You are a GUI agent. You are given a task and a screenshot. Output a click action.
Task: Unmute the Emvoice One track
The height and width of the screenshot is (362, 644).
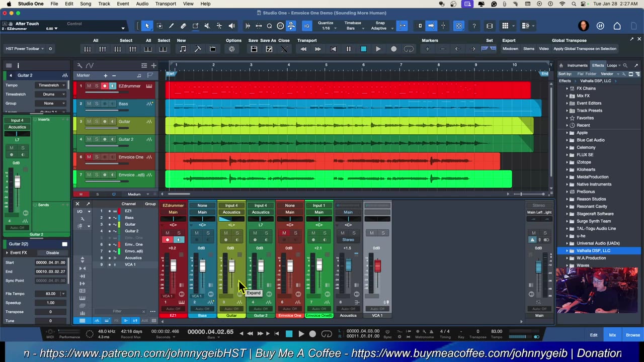pyautogui.click(x=89, y=157)
